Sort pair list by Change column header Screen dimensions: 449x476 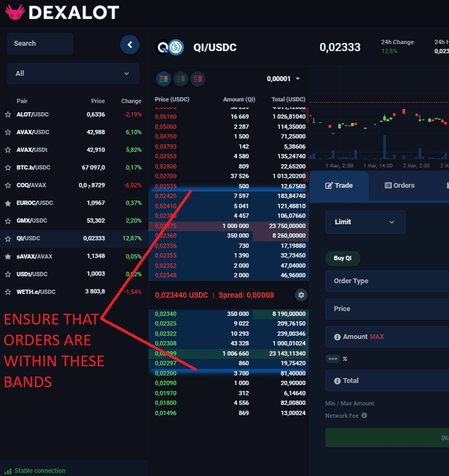tap(131, 101)
